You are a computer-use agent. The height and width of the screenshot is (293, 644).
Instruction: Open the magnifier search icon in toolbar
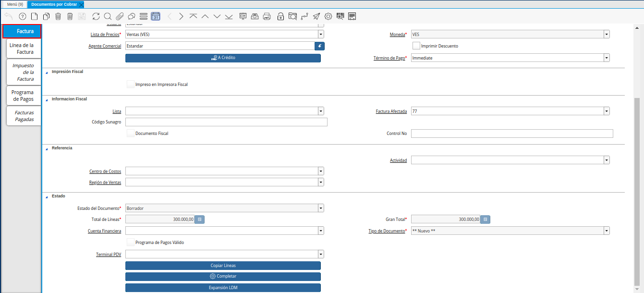pyautogui.click(x=108, y=16)
